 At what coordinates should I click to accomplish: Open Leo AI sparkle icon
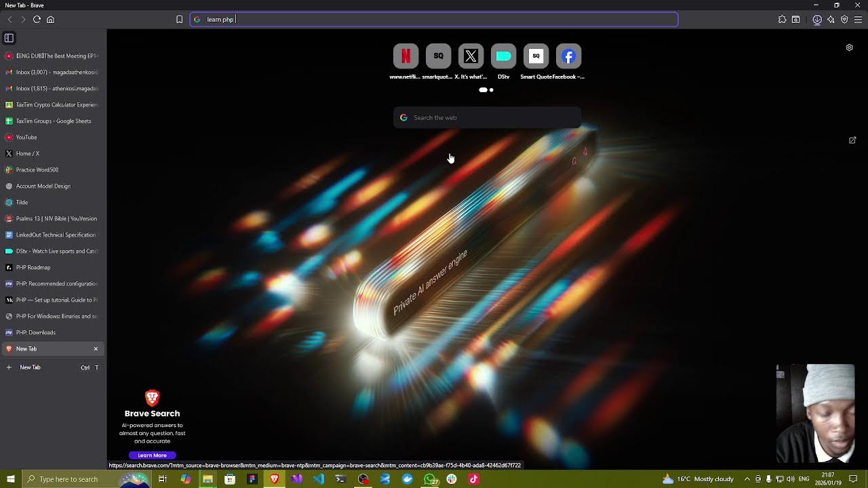[x=831, y=20]
